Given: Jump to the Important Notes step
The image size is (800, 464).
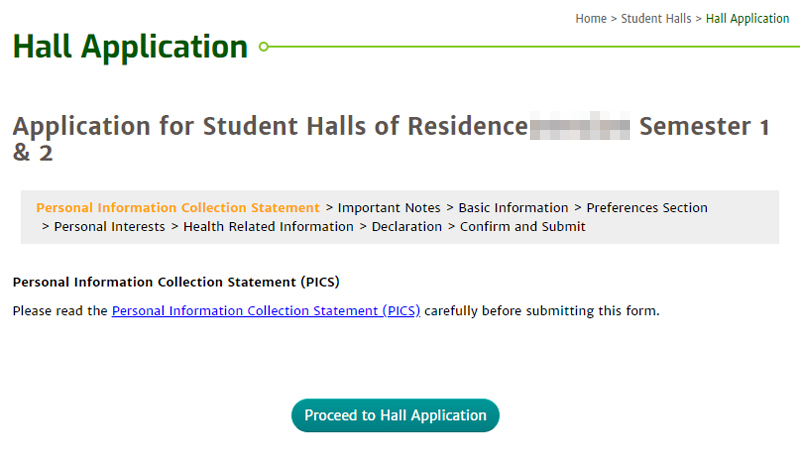Looking at the screenshot, I should [x=389, y=208].
